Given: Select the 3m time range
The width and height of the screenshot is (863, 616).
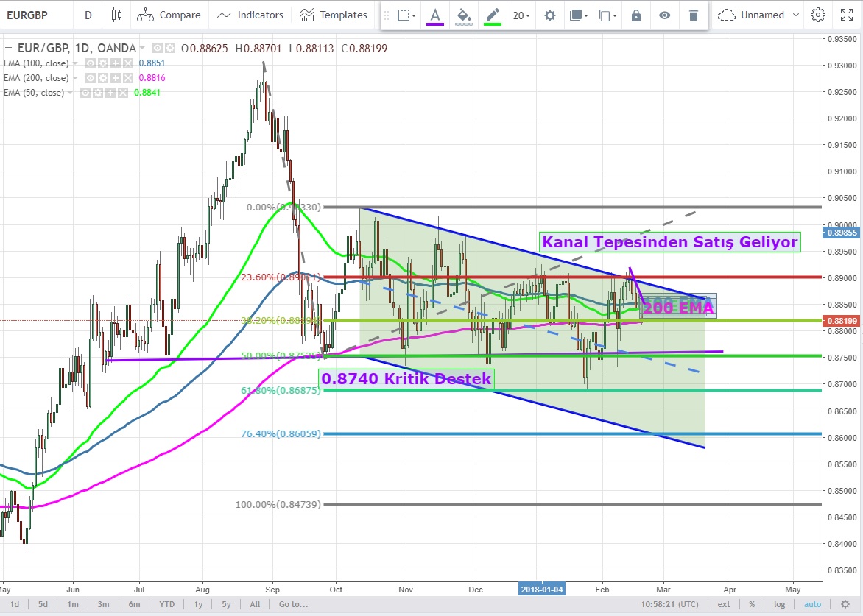Looking at the screenshot, I should (103, 604).
